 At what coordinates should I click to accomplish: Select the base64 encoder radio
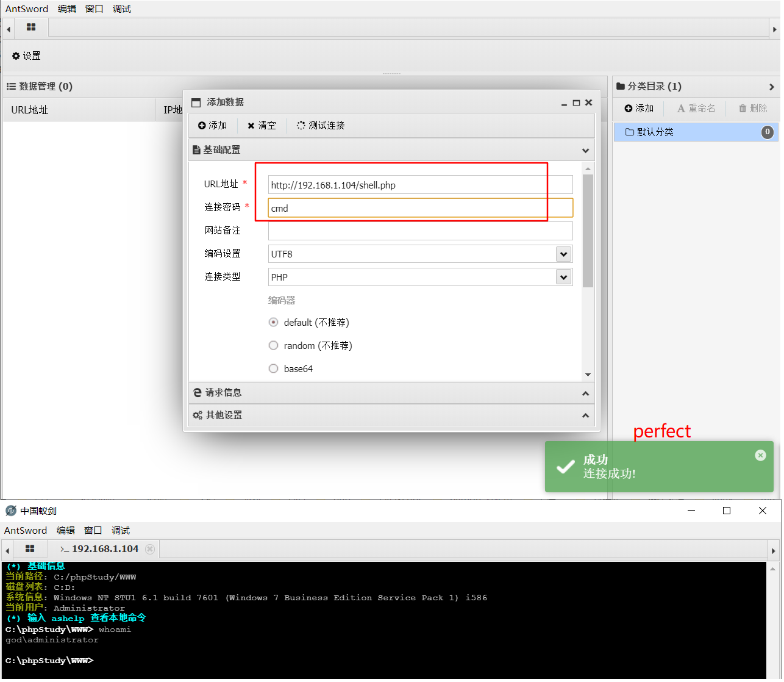coord(274,368)
